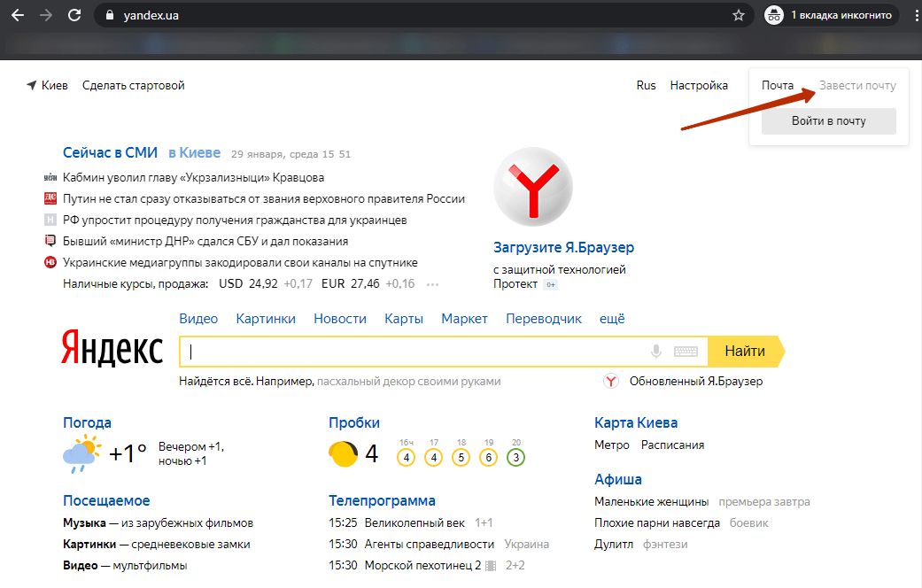Click the Яндекс logo
Image resolution: width=922 pixels, height=588 pixels.
tap(112, 349)
